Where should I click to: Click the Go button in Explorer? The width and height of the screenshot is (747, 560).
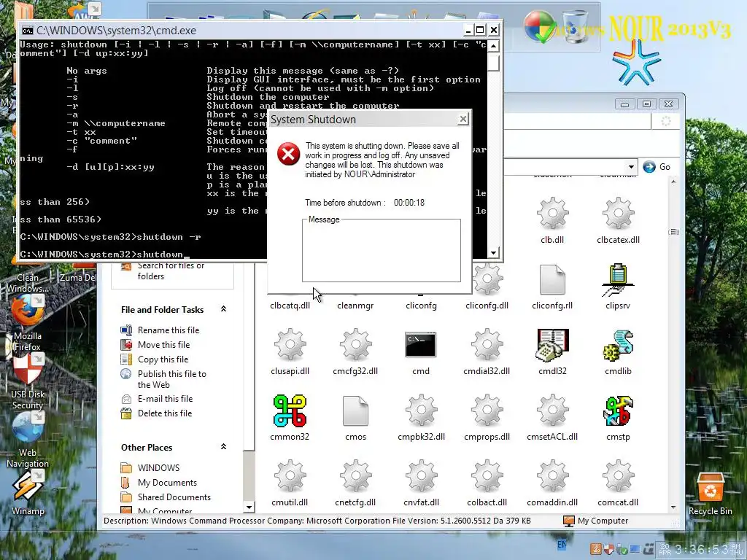[657, 167]
